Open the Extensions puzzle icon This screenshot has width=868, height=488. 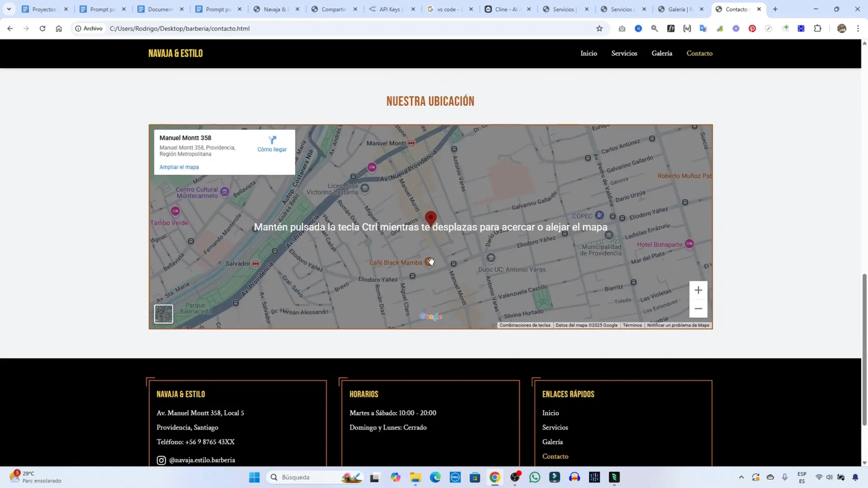(x=819, y=28)
